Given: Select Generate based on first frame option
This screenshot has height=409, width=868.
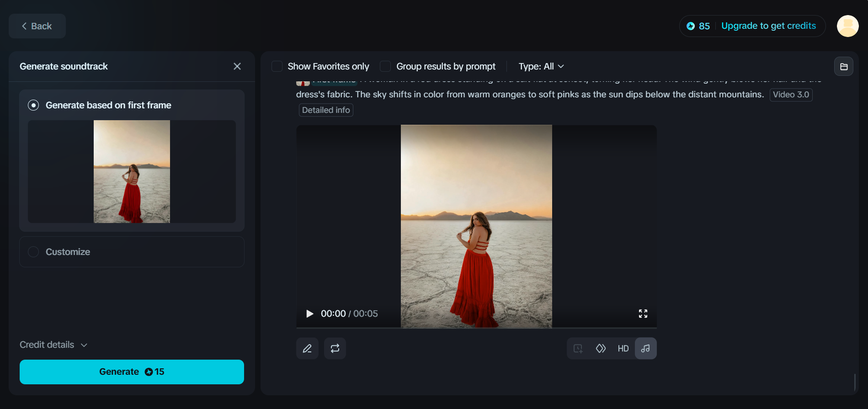Looking at the screenshot, I should click(x=33, y=105).
